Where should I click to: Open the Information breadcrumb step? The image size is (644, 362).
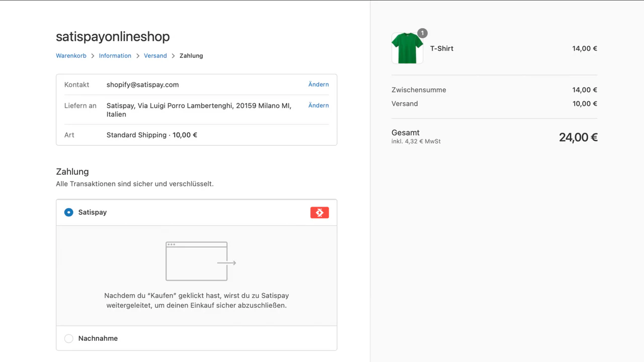(115, 56)
